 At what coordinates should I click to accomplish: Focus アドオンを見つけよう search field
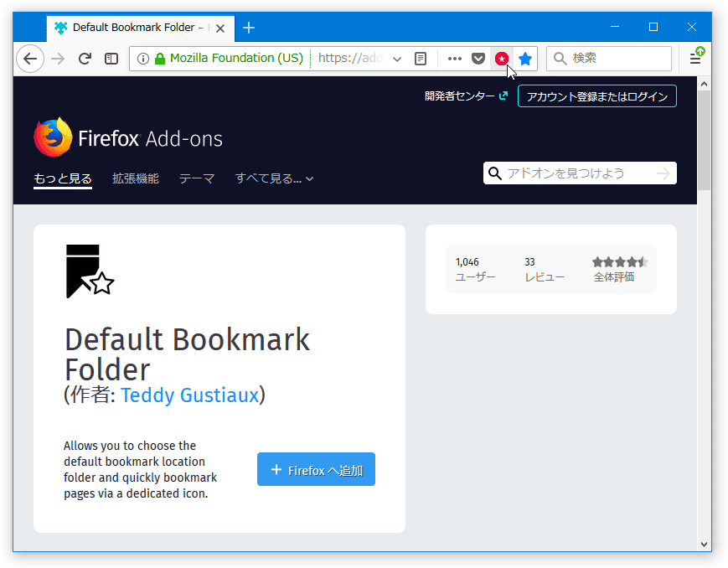point(580,173)
